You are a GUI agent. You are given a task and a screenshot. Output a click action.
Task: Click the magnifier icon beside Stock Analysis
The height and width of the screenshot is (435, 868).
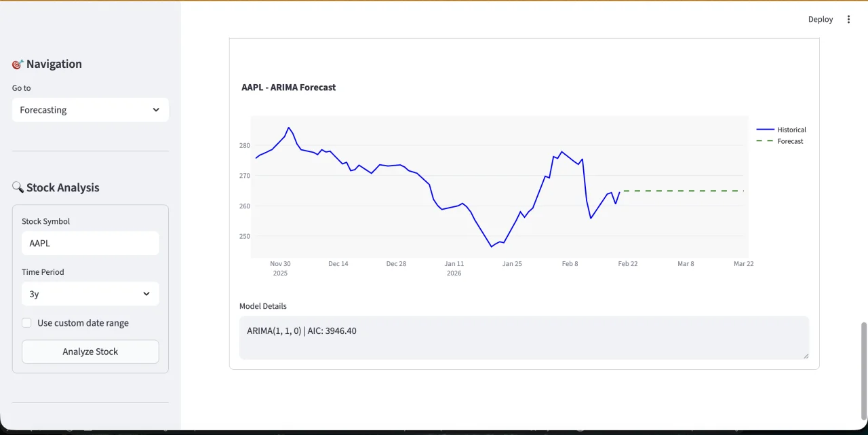pyautogui.click(x=18, y=187)
